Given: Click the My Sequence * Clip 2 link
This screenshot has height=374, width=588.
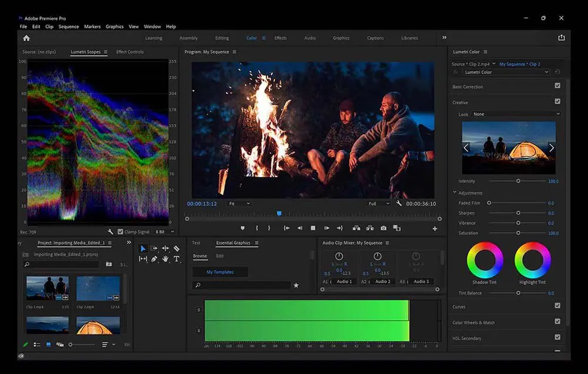Looking at the screenshot, I should coord(520,64).
